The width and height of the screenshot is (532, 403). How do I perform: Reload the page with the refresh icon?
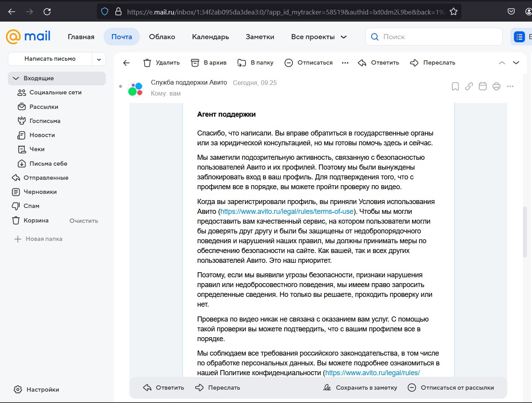[x=47, y=12]
